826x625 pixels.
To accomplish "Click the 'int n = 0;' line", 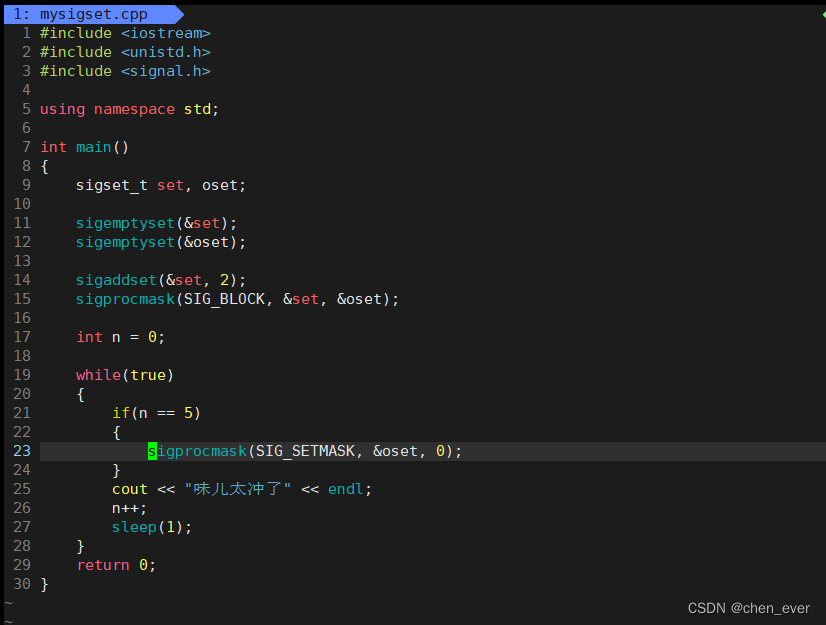I will click(x=121, y=337).
